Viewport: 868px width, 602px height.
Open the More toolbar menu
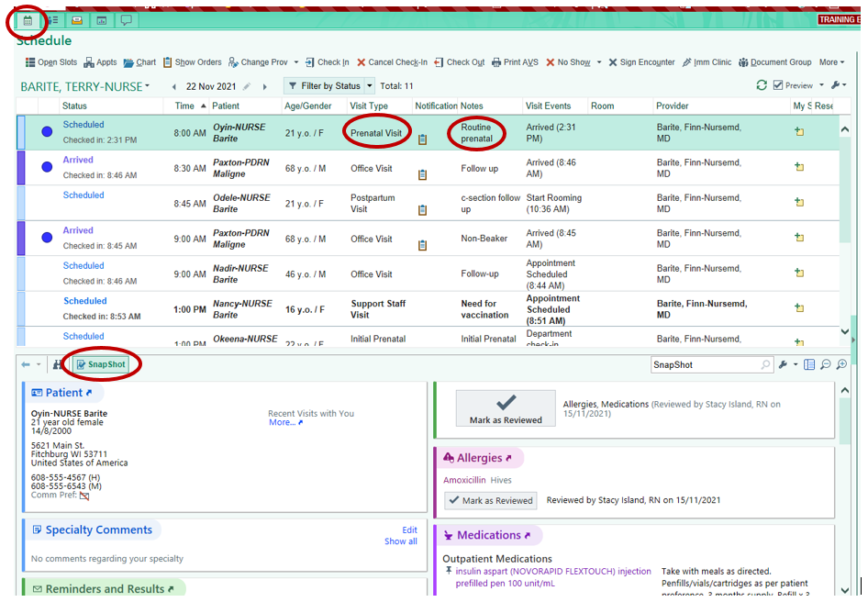(832, 62)
